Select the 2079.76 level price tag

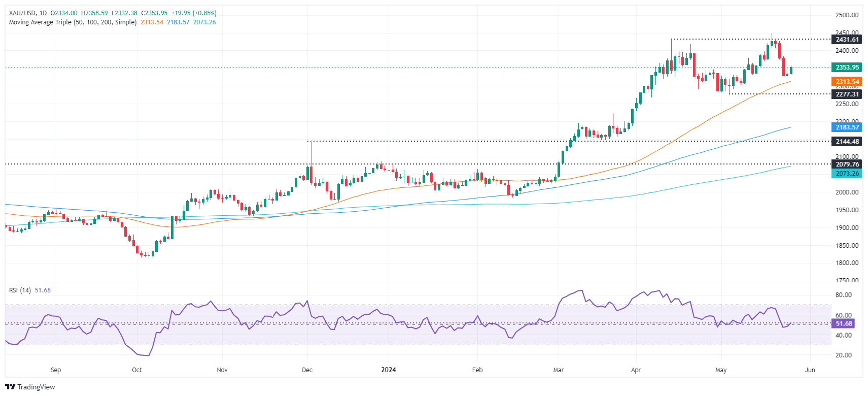(847, 164)
